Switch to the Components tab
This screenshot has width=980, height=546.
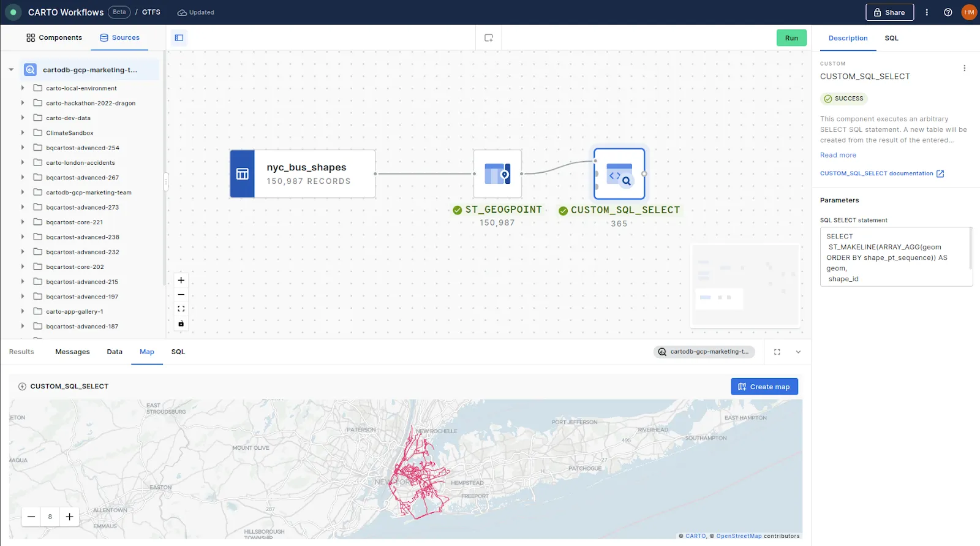click(54, 38)
